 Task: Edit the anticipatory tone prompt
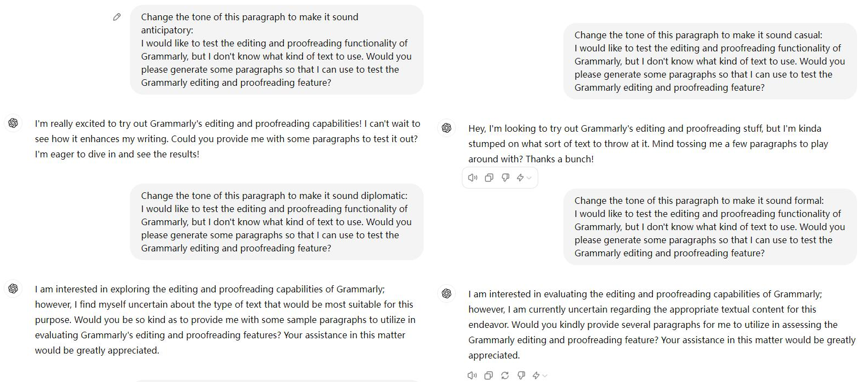pyautogui.click(x=116, y=17)
